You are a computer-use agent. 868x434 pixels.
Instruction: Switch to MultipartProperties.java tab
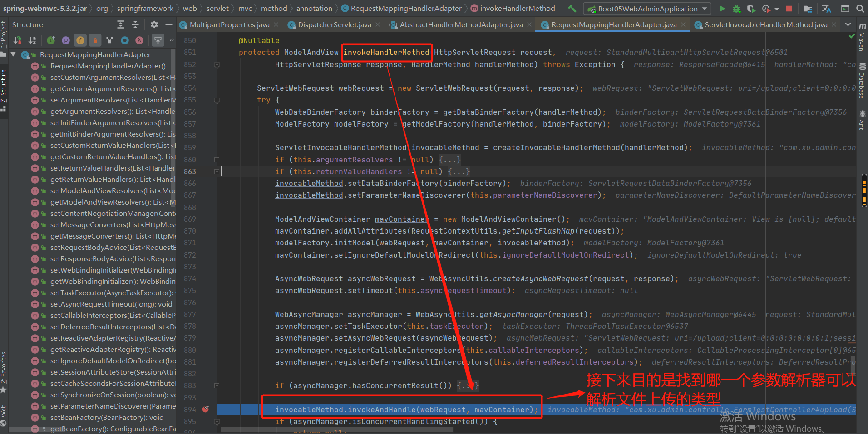[x=229, y=24]
